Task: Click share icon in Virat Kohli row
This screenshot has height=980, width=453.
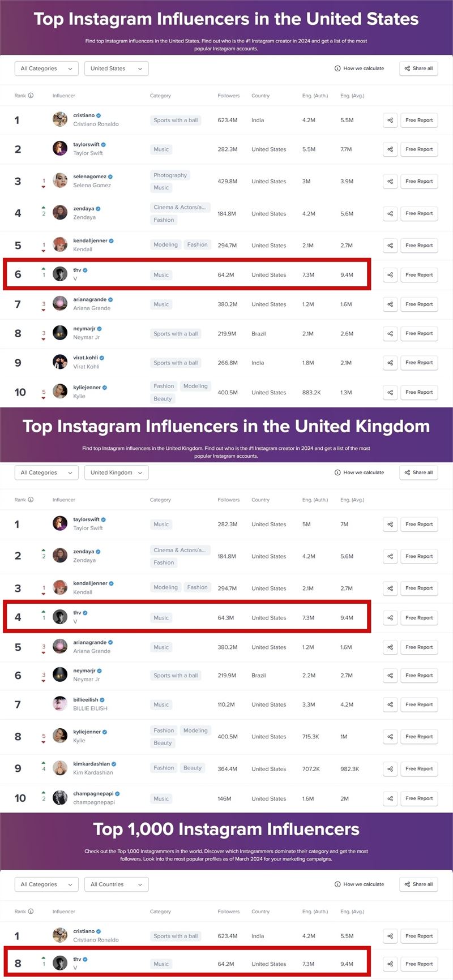Action: tap(390, 363)
